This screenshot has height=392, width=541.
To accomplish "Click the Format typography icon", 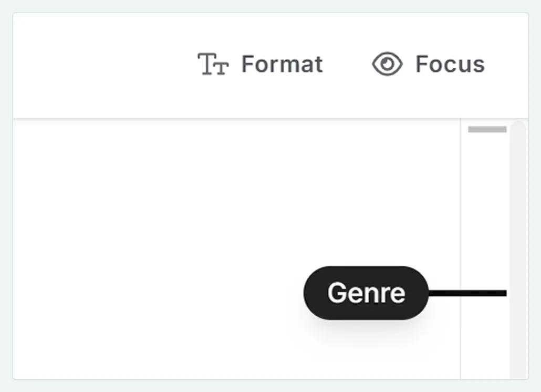I will (213, 64).
